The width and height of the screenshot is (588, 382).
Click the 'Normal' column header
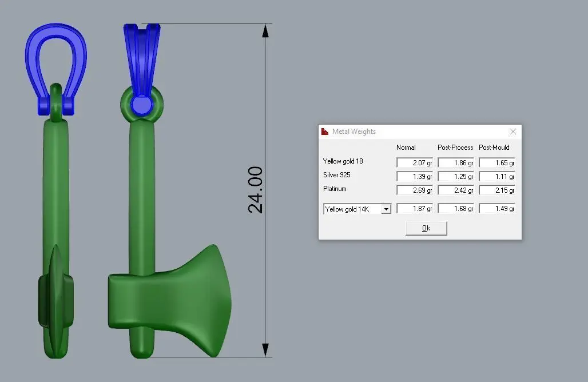[x=406, y=148]
